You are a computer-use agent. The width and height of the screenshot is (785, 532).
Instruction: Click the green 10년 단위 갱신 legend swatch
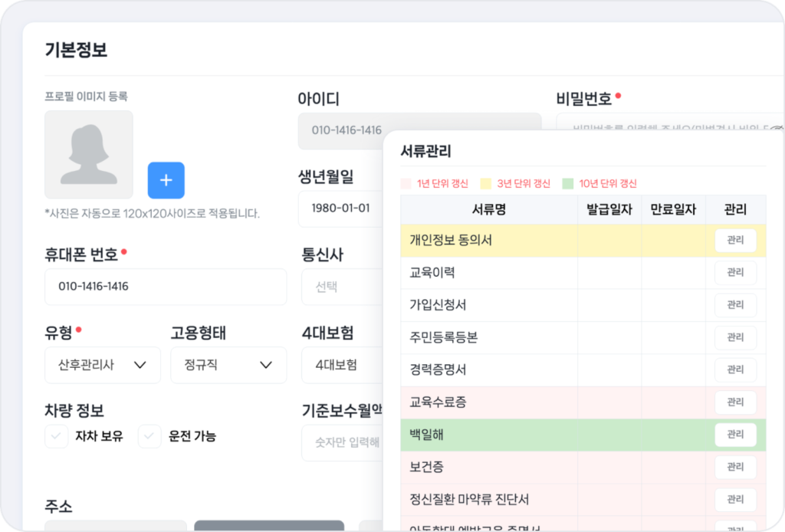coord(567,184)
